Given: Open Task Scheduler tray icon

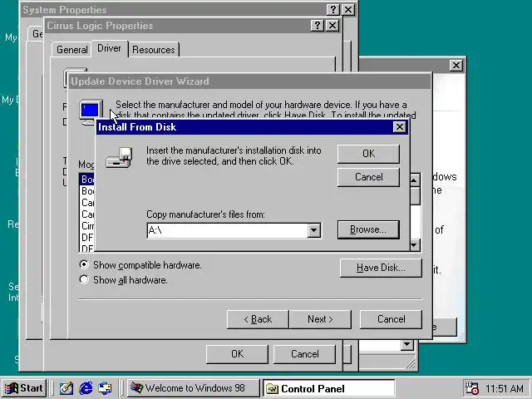Looking at the screenshot, I should point(471,388).
